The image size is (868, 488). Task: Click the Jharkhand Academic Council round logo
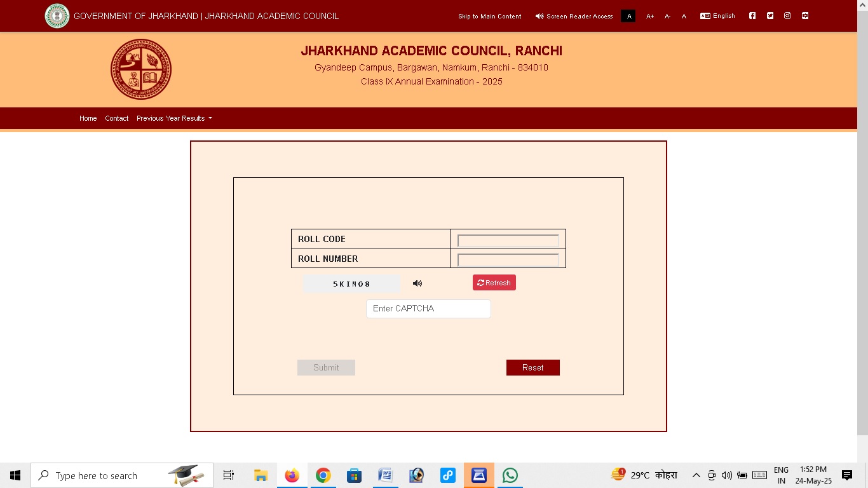pyautogui.click(x=141, y=69)
